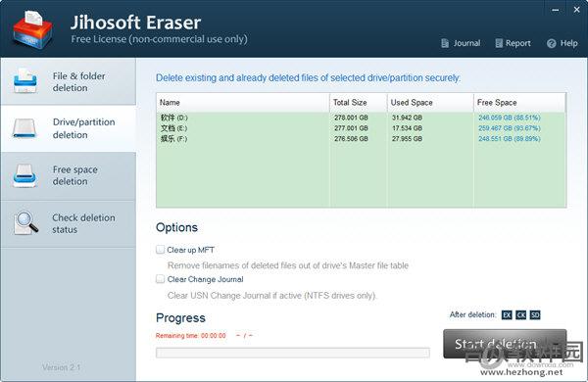Sort by the Used Space column header

430,102
